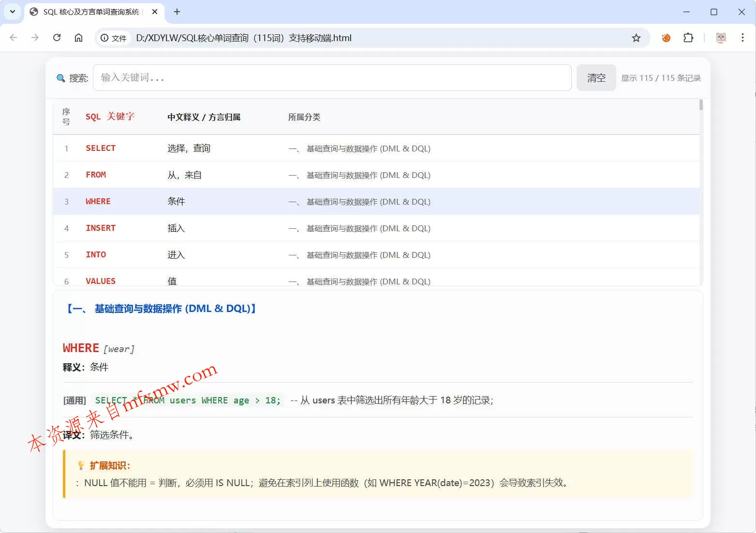Click the magnifier icon beside 搜索
Image resolution: width=756 pixels, height=533 pixels.
tap(61, 78)
